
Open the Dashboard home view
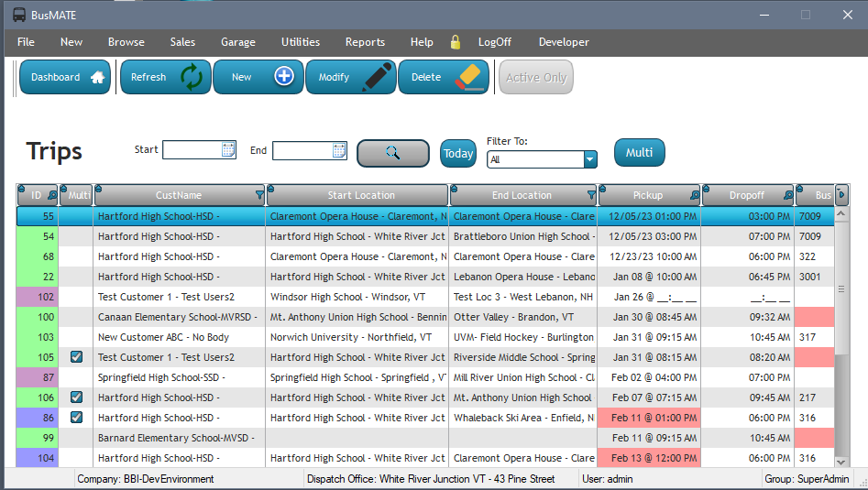pos(64,78)
